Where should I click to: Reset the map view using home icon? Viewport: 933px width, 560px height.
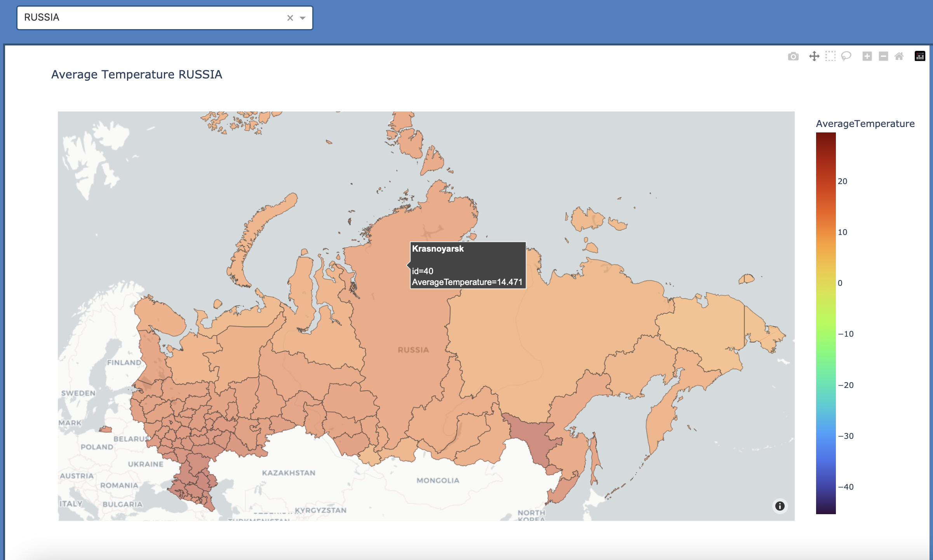point(899,56)
